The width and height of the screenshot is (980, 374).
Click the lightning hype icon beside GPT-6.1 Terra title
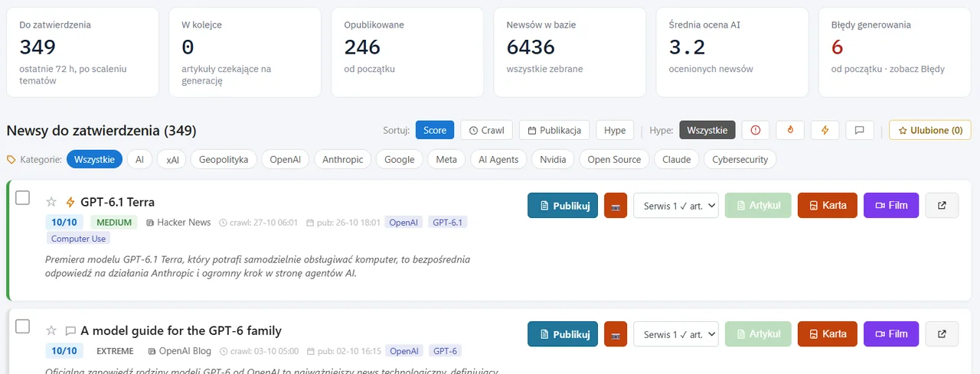(70, 202)
